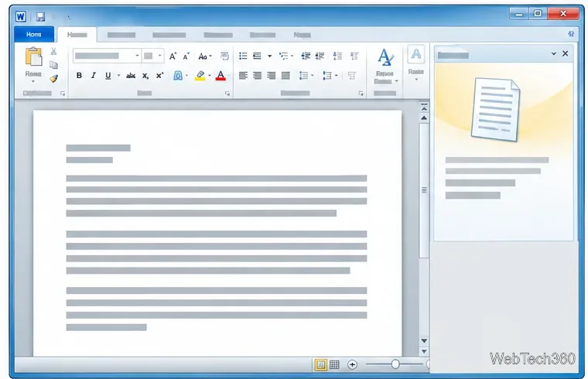Toggle Italic formatting

(x=94, y=75)
